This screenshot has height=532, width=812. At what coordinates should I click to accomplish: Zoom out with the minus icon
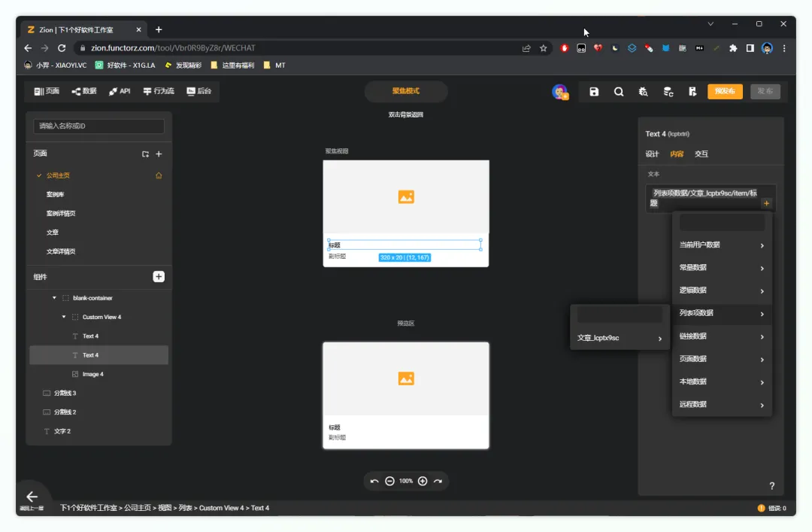tap(390, 481)
